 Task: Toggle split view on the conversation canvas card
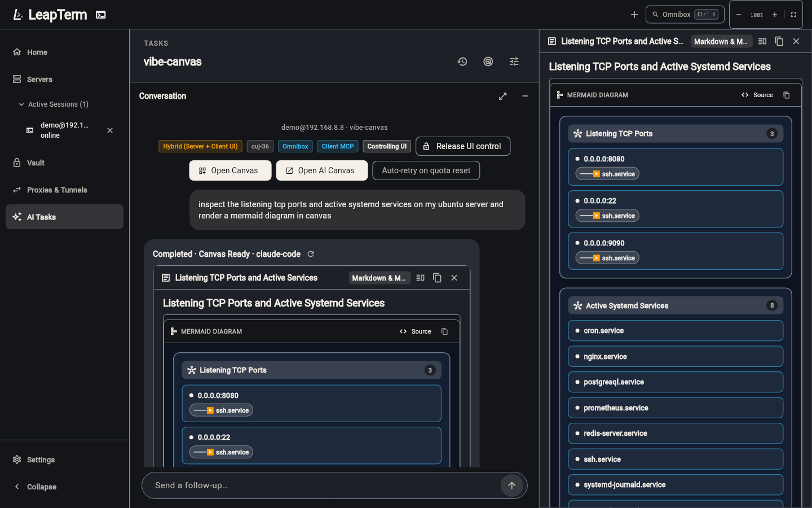[x=420, y=278]
